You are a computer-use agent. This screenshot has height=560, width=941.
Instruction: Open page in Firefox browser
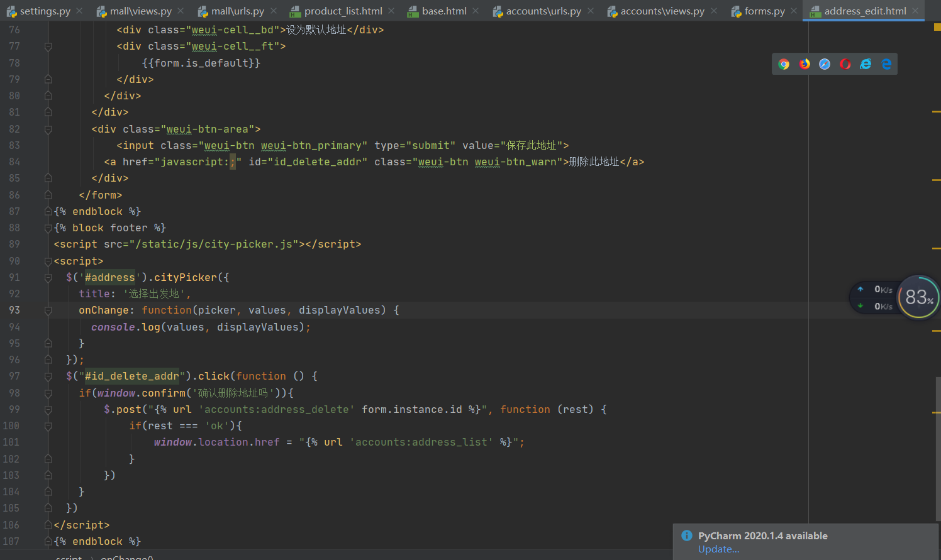pos(805,64)
